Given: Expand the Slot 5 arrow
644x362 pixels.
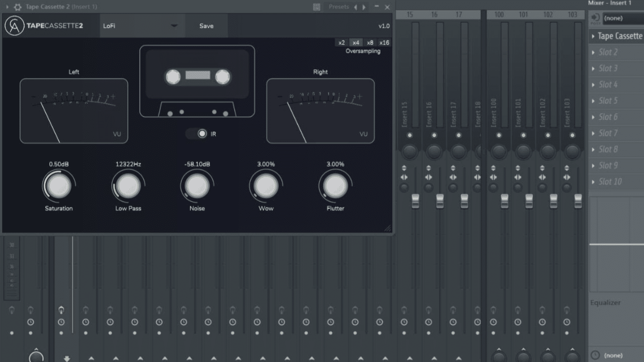Looking at the screenshot, I should [x=593, y=101].
